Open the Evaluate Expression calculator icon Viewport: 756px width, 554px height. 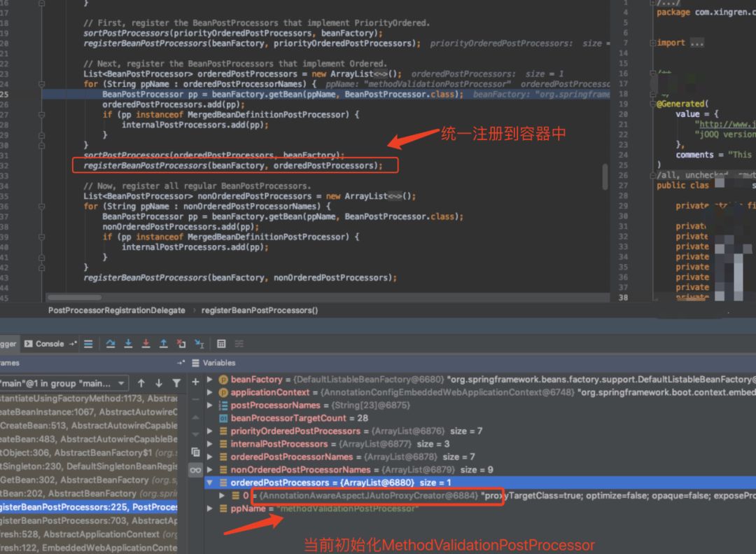pyautogui.click(x=221, y=344)
